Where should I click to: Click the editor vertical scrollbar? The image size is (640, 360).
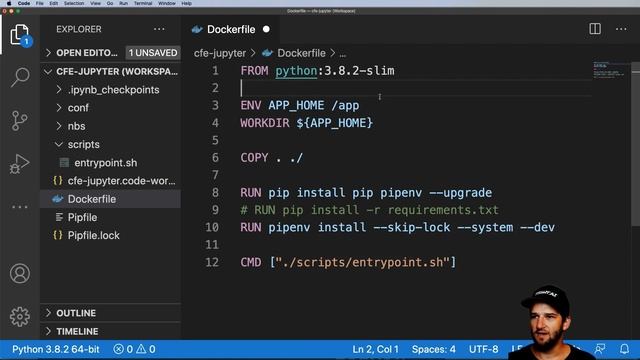pyautogui.click(x=636, y=143)
